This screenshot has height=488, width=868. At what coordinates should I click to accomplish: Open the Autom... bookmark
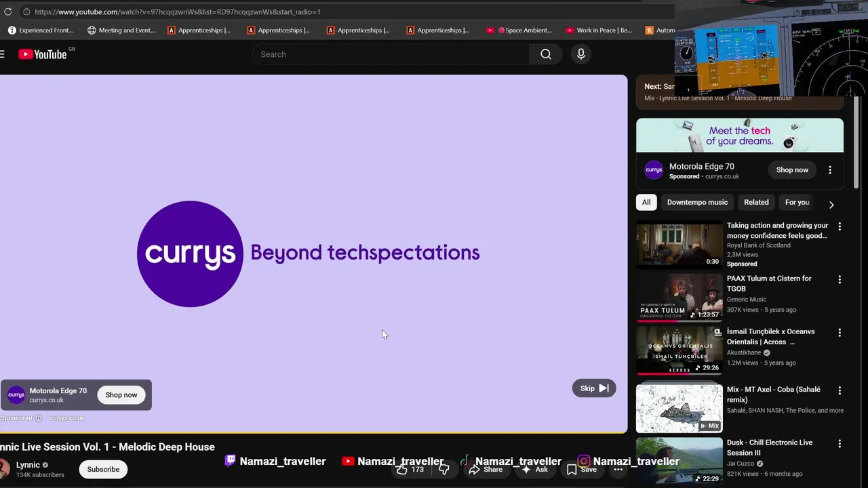pyautogui.click(x=660, y=30)
